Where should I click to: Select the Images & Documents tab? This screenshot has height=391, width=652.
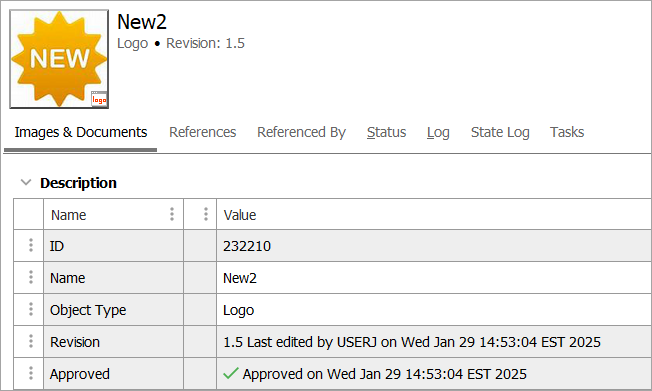[x=81, y=132]
